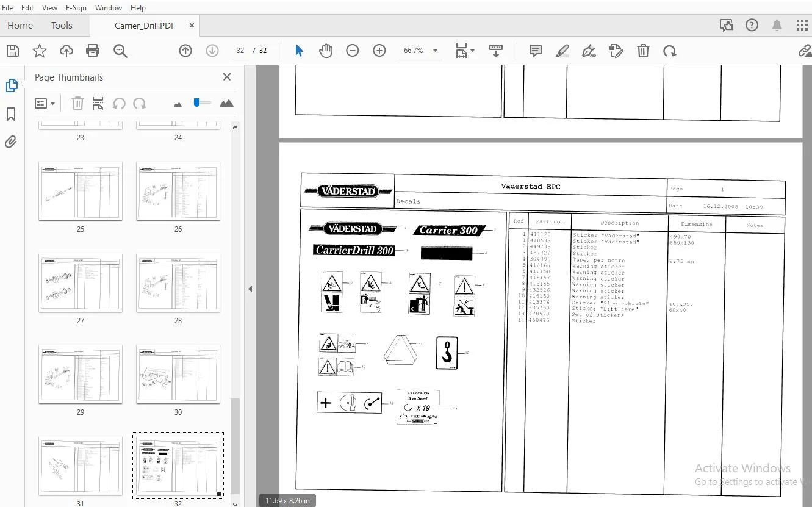812x507 pixels.
Task: Open the Page Thumbnails sidebar panel icon
Action: pos(11,85)
